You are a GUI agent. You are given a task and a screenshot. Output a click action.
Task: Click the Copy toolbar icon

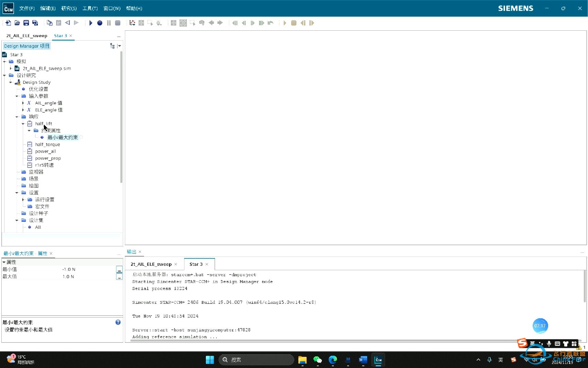[x=50, y=23]
